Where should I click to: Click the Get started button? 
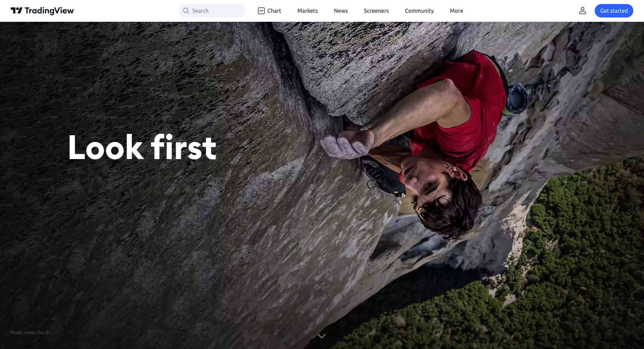click(x=614, y=11)
